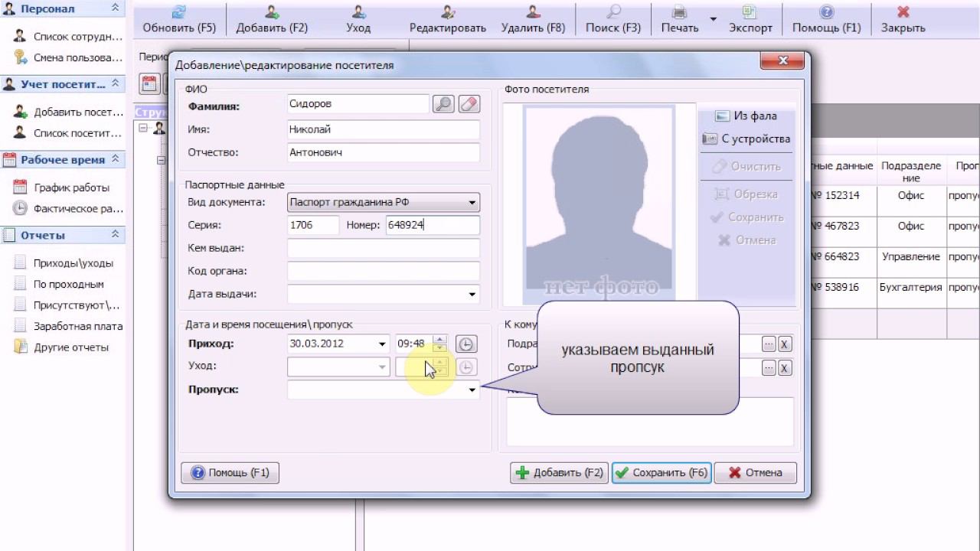Open Другие отчеты folder in the sidebar

pos(61,347)
